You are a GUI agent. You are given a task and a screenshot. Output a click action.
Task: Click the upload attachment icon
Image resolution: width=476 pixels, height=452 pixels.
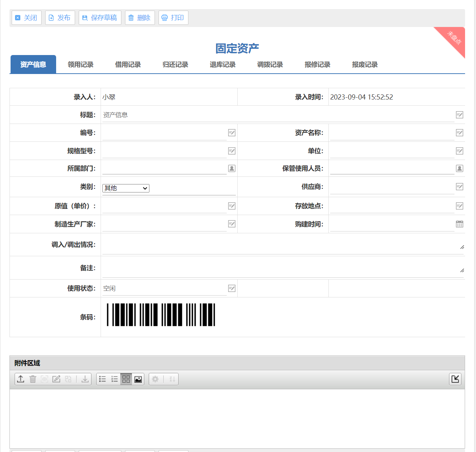tap(21, 379)
